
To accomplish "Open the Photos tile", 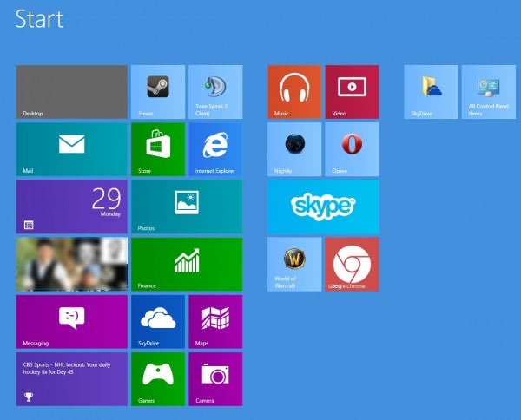I will point(187,207).
